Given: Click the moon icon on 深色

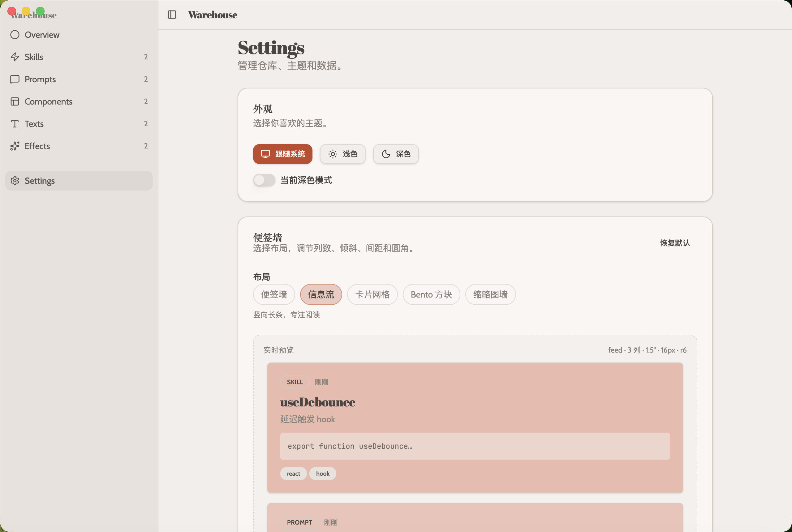Looking at the screenshot, I should [x=386, y=154].
